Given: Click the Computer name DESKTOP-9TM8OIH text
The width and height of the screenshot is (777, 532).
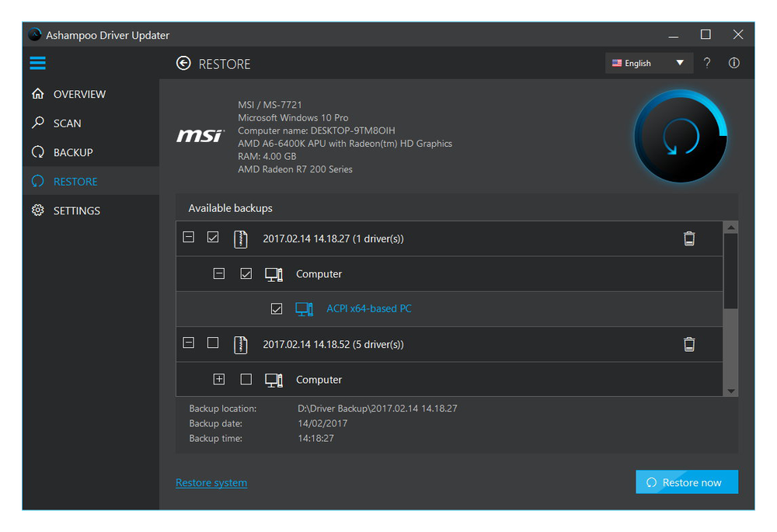Looking at the screenshot, I should point(316,130).
